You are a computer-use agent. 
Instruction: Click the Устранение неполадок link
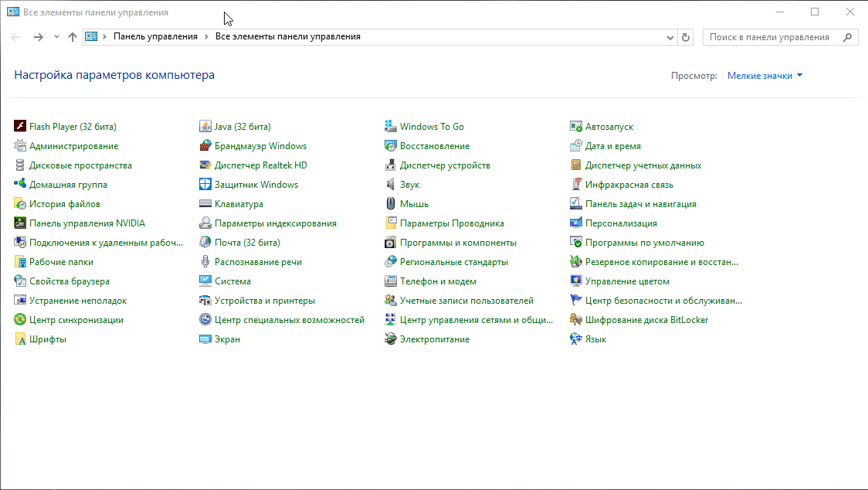[78, 301]
